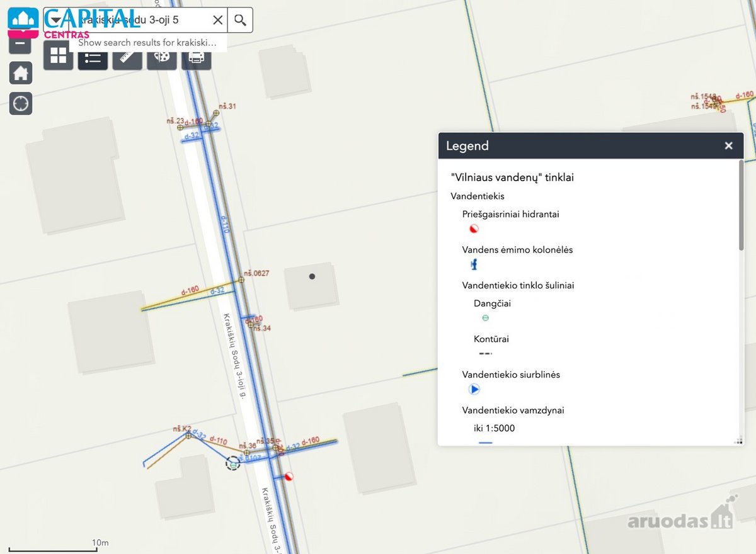The width and height of the screenshot is (756, 554).
Task: Clear the search text with X
Action: click(x=217, y=20)
